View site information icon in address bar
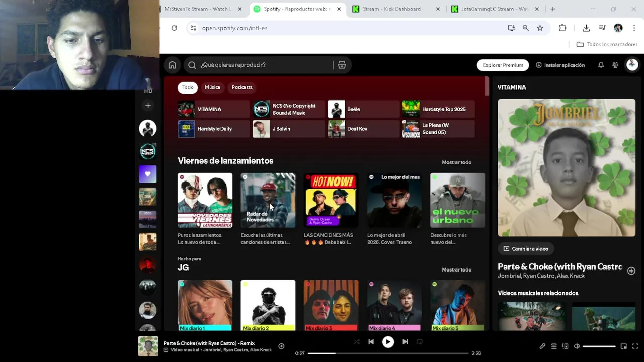The image size is (644, 362). pos(193,28)
